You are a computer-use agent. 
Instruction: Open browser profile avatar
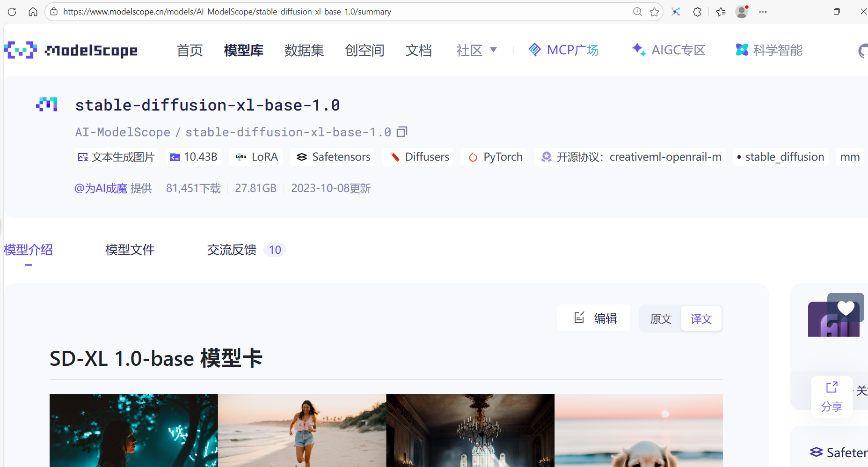tap(741, 12)
